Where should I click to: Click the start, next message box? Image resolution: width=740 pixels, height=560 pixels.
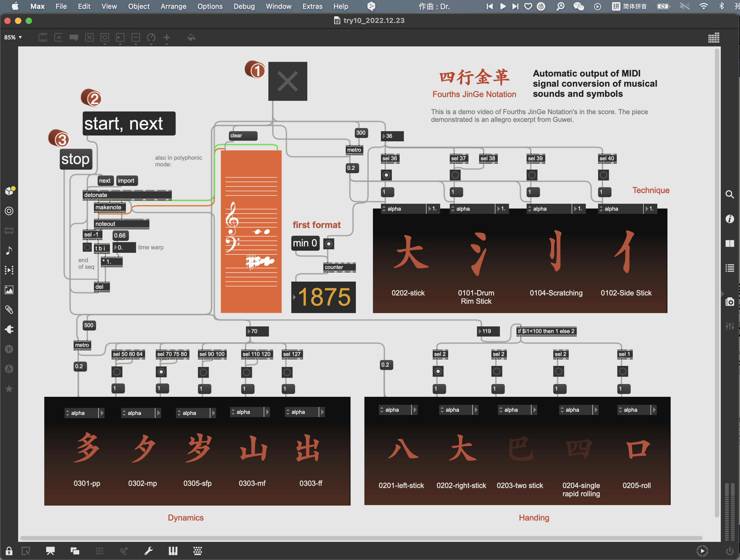pyautogui.click(x=129, y=124)
